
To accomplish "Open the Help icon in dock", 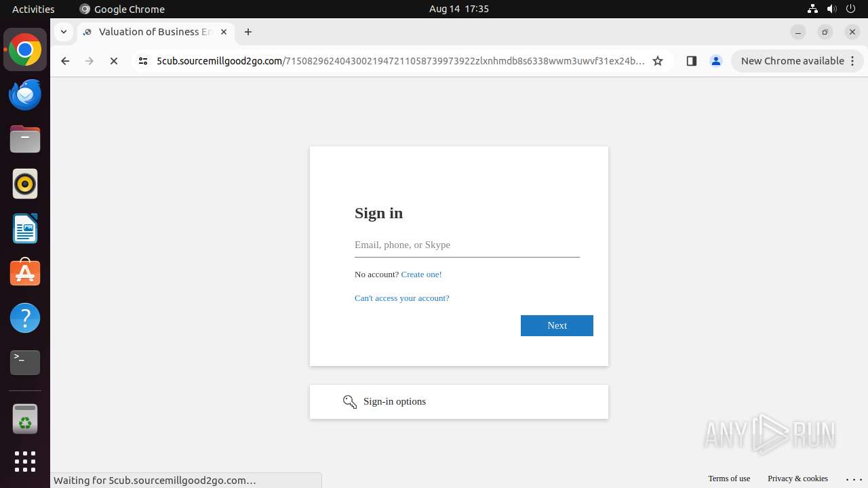I will point(25,317).
